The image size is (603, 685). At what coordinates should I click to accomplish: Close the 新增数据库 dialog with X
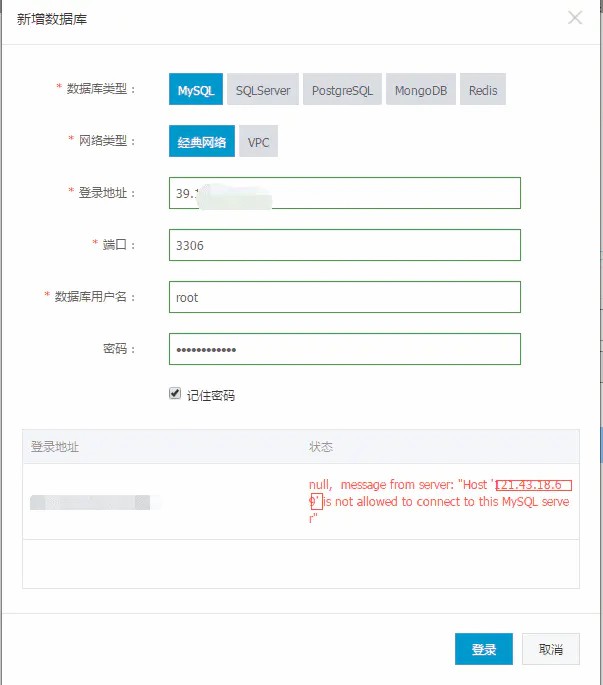click(x=575, y=18)
